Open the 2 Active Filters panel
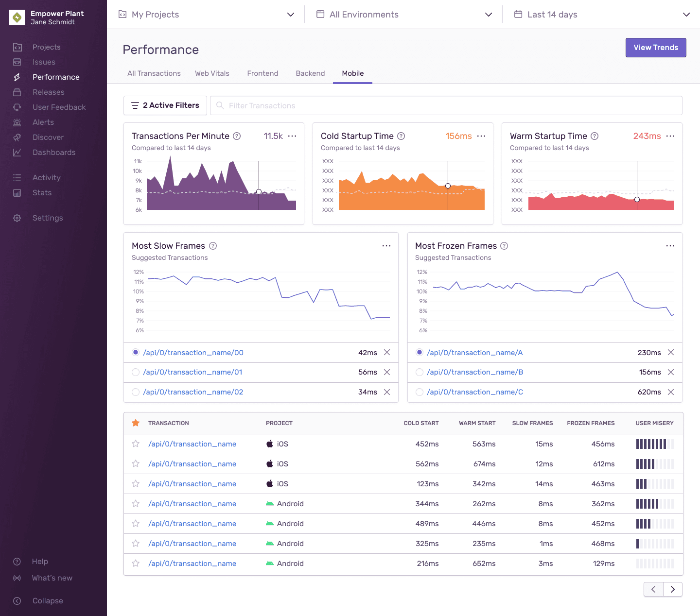 (x=165, y=105)
